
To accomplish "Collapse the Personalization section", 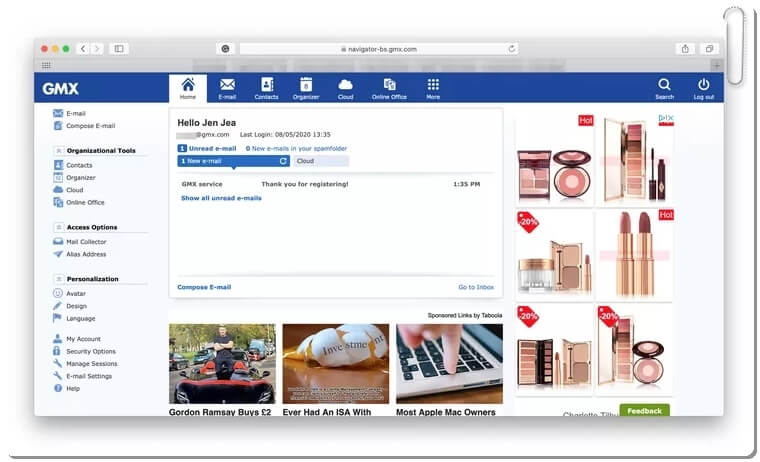I will tap(59, 279).
